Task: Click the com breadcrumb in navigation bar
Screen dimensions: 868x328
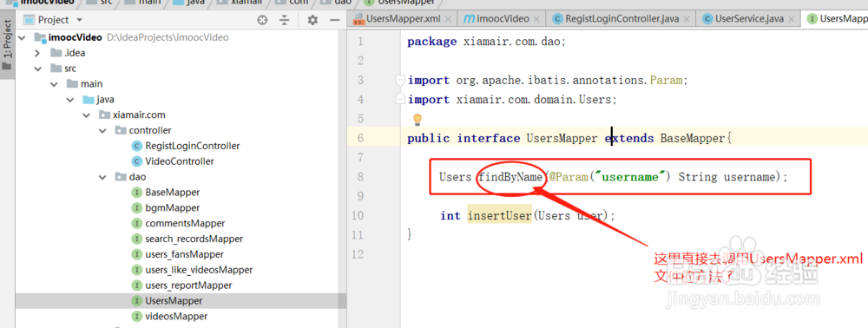Action: coord(292,3)
